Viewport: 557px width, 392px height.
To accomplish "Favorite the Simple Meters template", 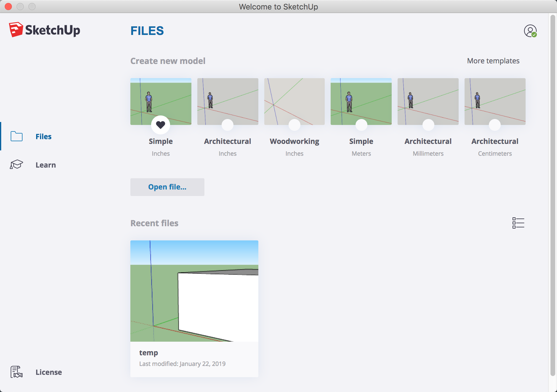I will (x=361, y=125).
